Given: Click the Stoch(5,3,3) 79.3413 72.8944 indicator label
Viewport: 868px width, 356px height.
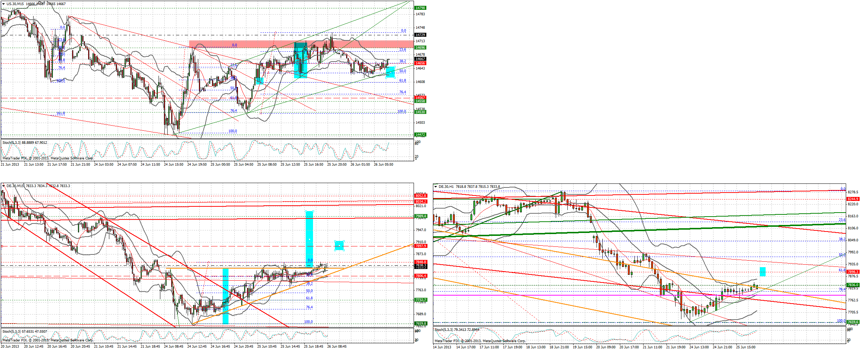Looking at the screenshot, I should 457,330.
